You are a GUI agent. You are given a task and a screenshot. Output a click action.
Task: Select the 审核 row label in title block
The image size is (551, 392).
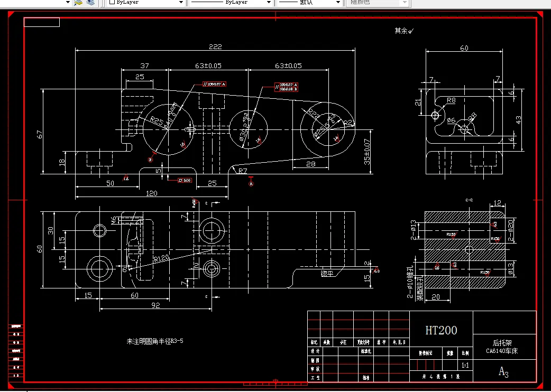315,369
